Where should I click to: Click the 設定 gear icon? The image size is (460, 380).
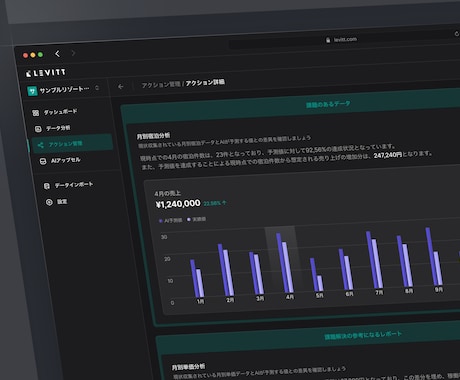[49, 202]
